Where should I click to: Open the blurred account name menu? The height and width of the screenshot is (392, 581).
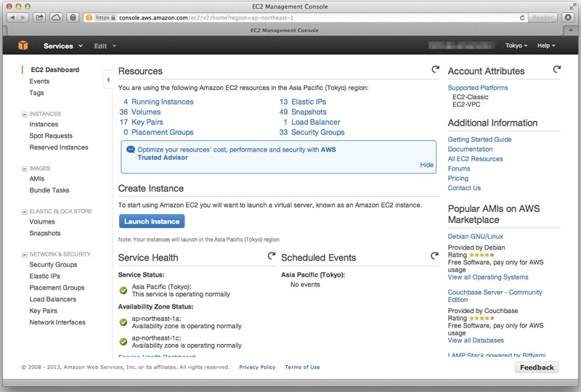(x=461, y=46)
